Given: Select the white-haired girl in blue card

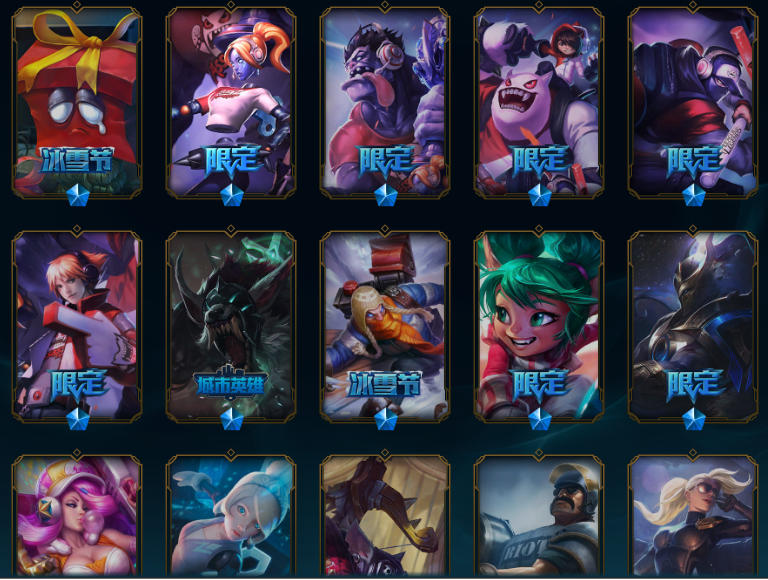Looking at the screenshot, I should [x=231, y=514].
